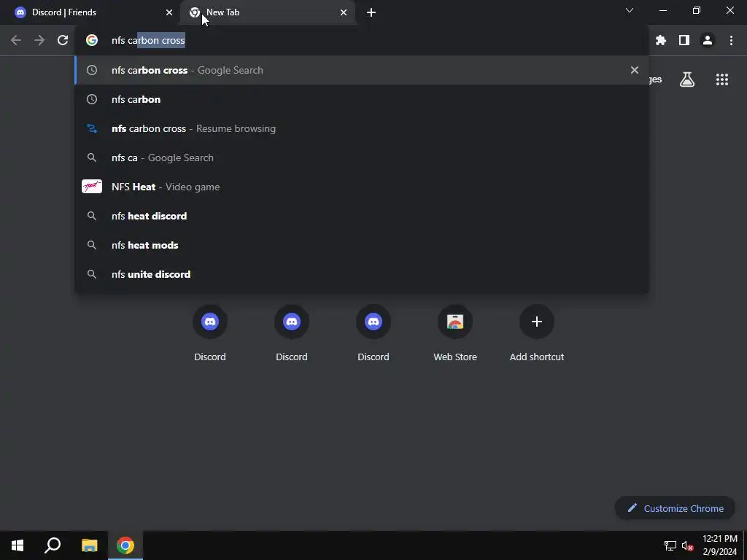747x560 pixels.
Task: Open the Windows Start menu
Action: [x=18, y=545]
